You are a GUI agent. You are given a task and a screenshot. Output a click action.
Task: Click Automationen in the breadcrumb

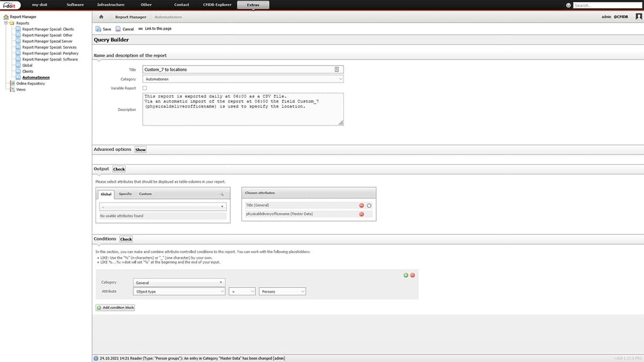[x=168, y=17]
